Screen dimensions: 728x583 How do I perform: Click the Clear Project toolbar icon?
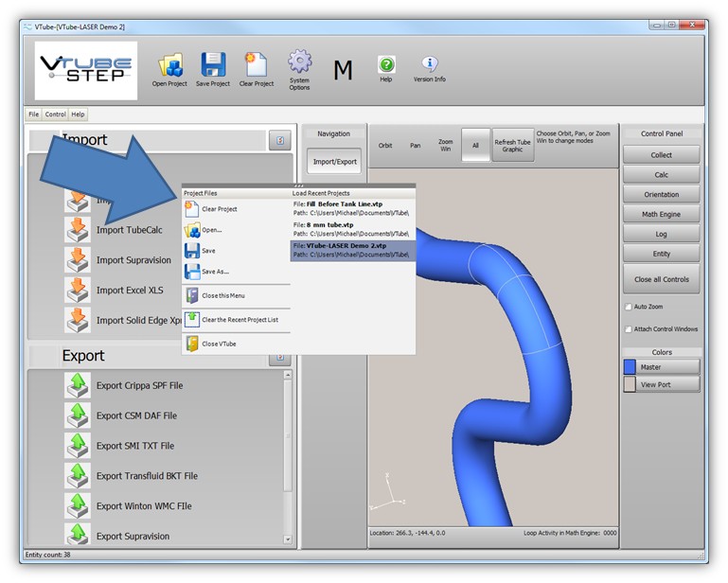256,65
